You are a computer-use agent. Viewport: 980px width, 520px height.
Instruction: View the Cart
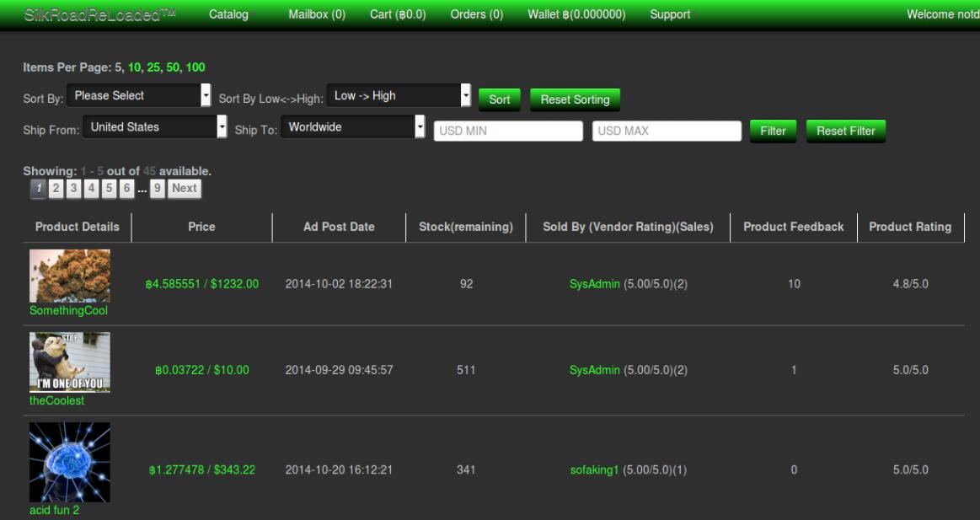pyautogui.click(x=398, y=14)
